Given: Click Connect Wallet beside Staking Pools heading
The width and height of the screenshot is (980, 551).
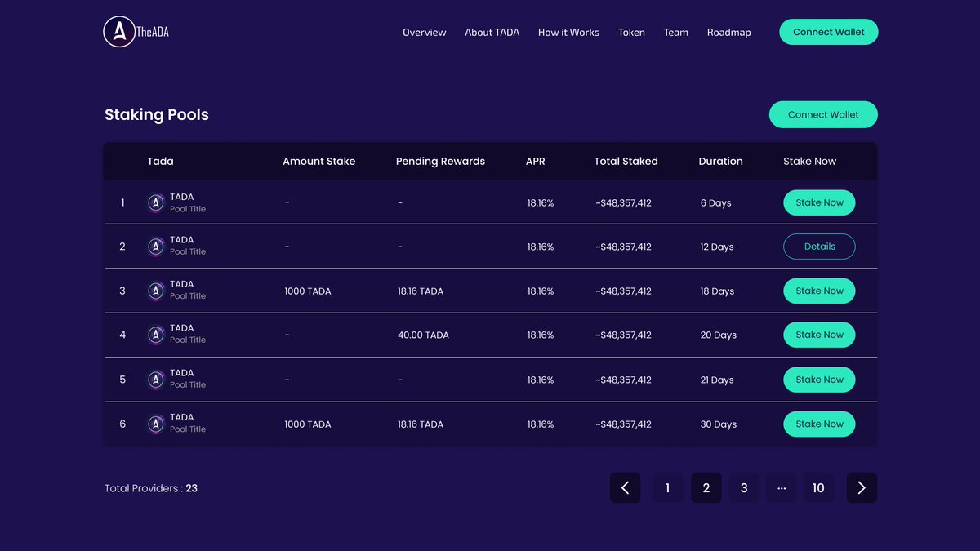Looking at the screenshot, I should (823, 114).
